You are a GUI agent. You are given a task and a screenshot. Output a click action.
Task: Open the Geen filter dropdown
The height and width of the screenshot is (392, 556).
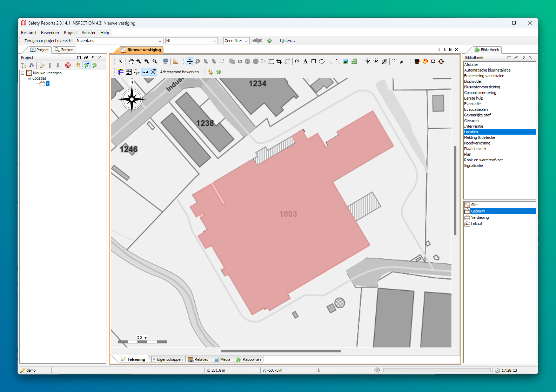point(236,41)
